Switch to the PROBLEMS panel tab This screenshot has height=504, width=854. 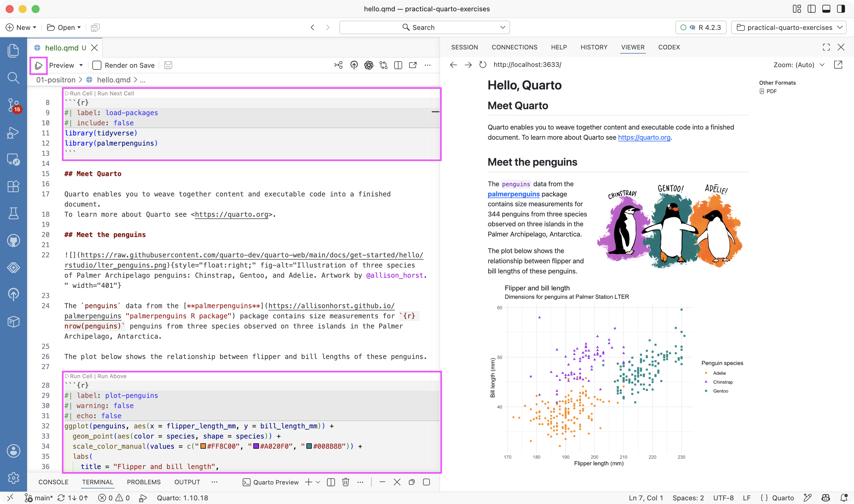(143, 482)
